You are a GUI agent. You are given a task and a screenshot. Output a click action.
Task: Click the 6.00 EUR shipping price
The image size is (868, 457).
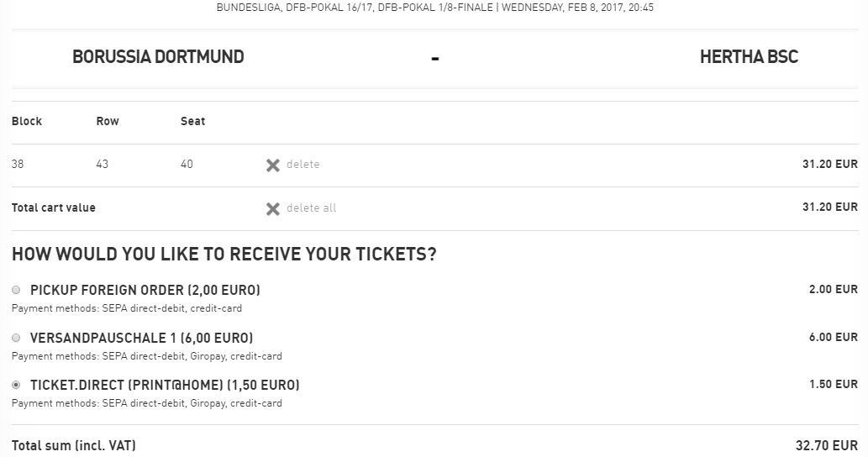click(833, 337)
